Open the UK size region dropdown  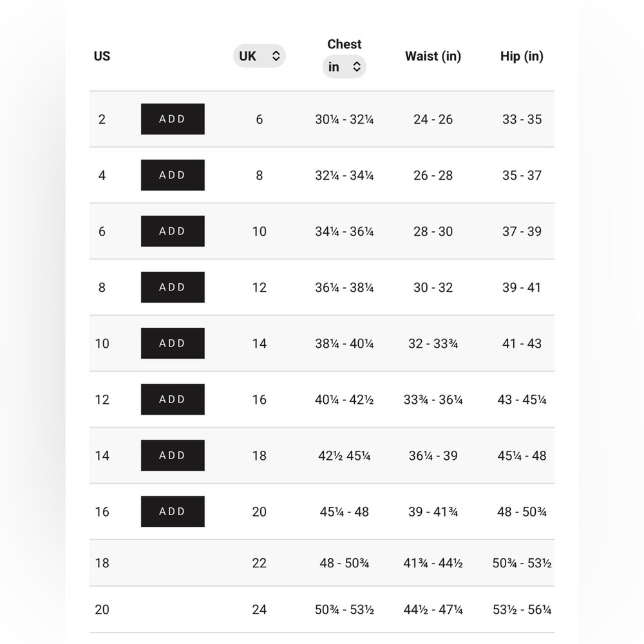(259, 56)
